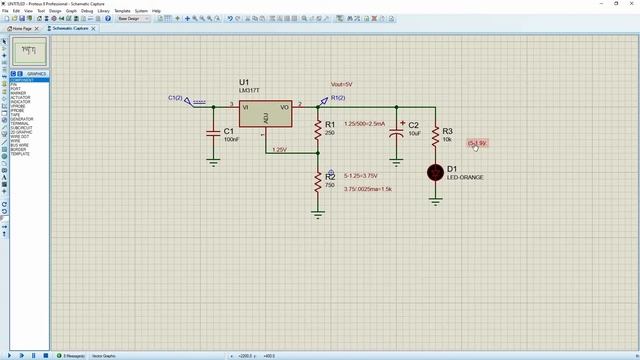Select COMPONENT in the graphics styles list
The height and width of the screenshot is (360, 640).
point(29,80)
